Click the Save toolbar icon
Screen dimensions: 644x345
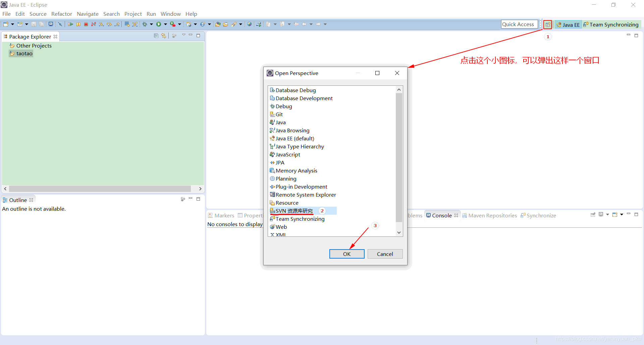click(x=34, y=24)
